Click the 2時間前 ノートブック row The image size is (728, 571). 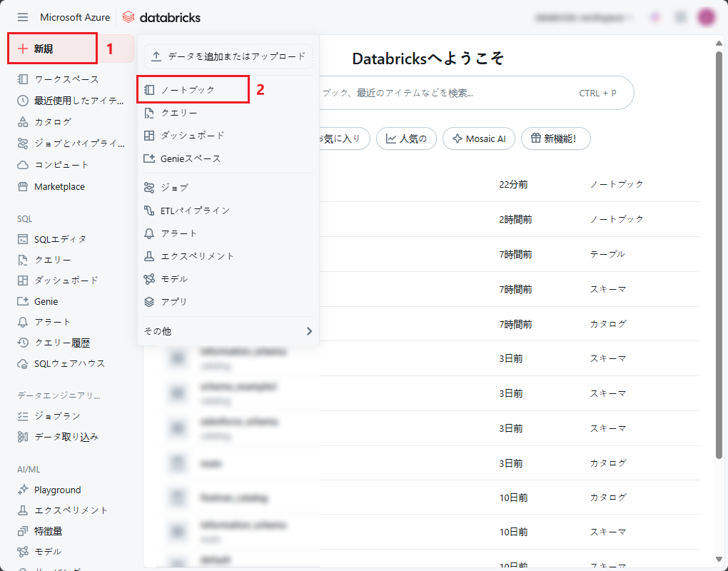click(510, 219)
